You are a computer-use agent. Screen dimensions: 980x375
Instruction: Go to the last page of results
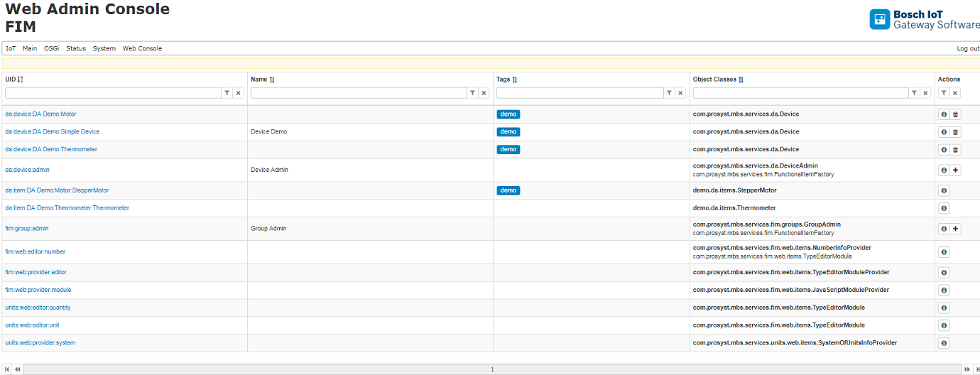(x=974, y=369)
